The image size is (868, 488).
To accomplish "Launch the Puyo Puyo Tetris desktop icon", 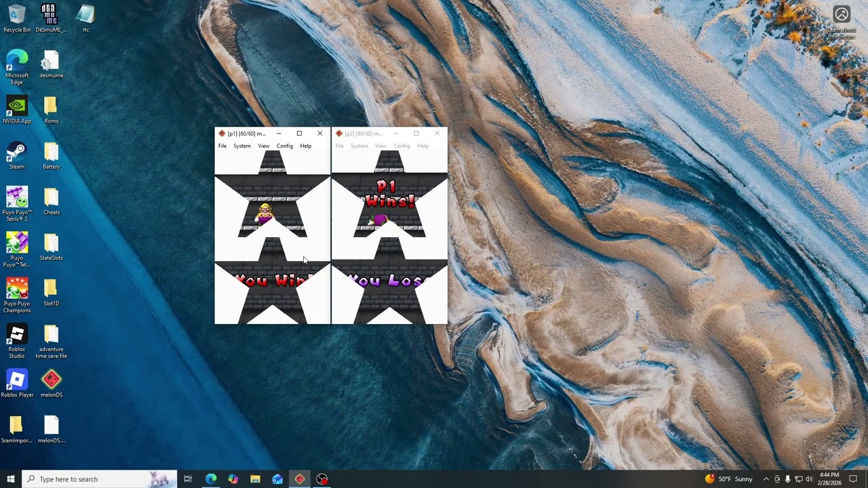I will coord(17,249).
